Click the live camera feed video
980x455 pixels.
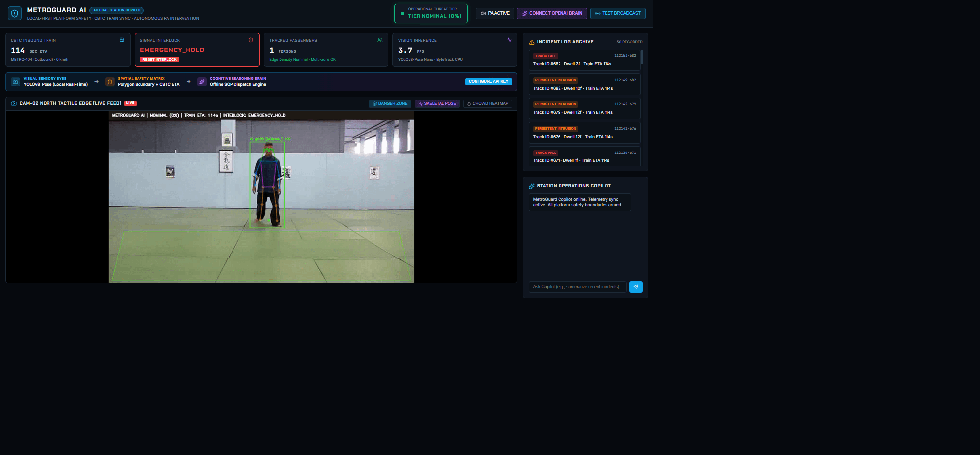coord(261,197)
